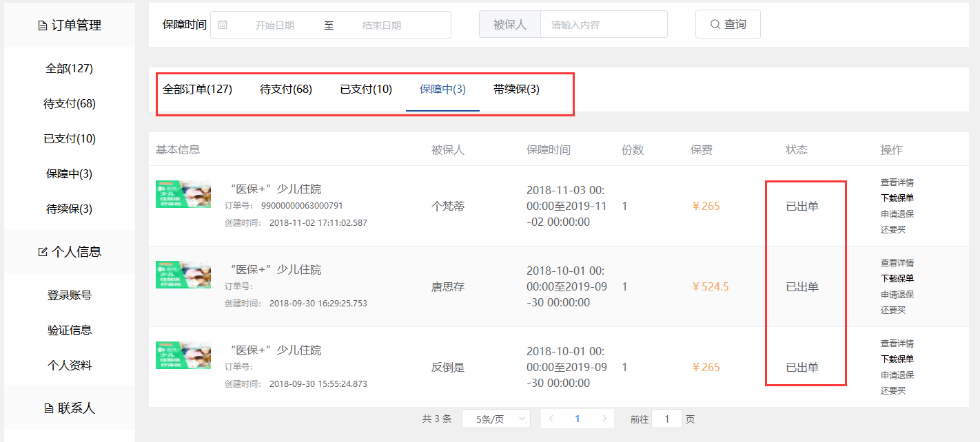
Task: Click the calendar icon in date range field
Action: click(x=223, y=25)
